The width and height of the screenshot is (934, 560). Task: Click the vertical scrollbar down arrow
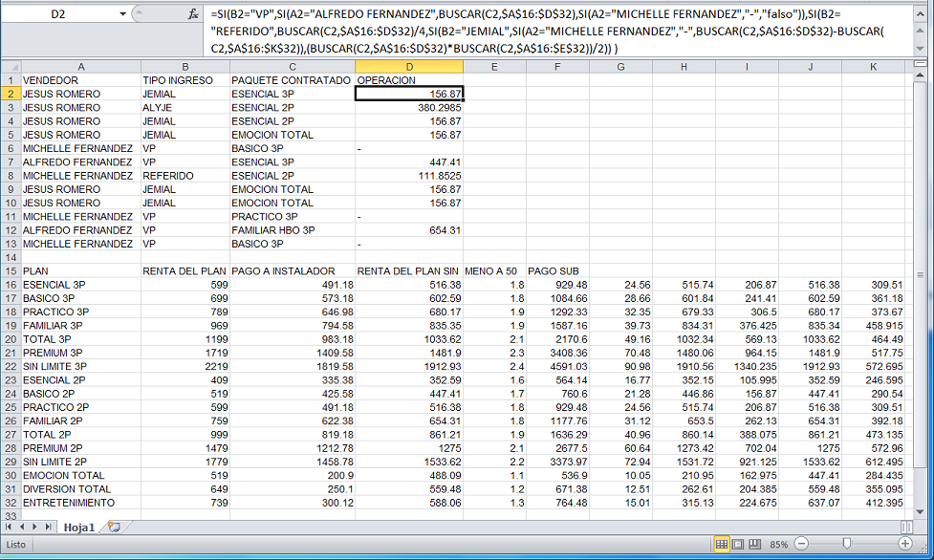click(x=920, y=511)
